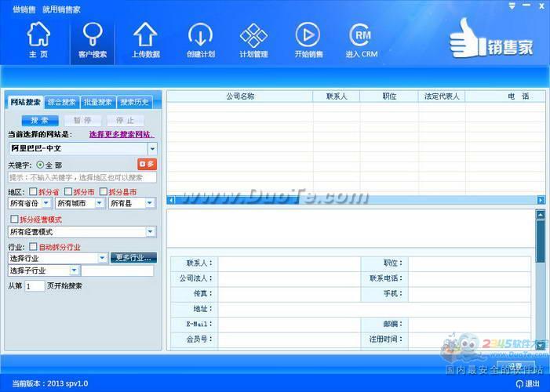Click detail panel scroll-up arrow
This screenshot has height=392, width=550.
(541, 215)
